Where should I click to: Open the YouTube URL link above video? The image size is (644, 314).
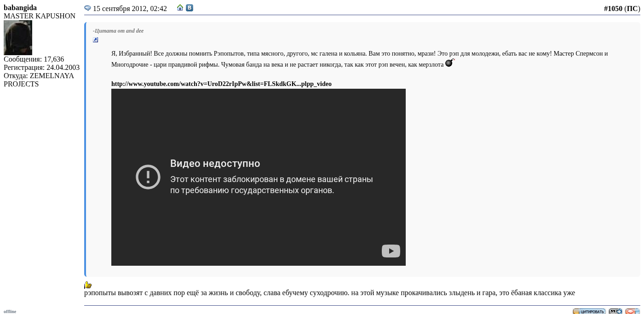click(x=221, y=84)
